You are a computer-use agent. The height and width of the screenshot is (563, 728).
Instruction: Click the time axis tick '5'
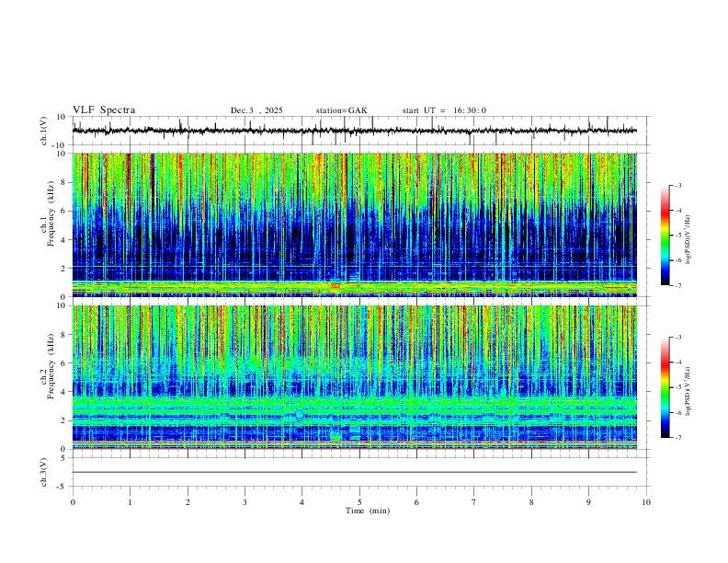point(359,502)
